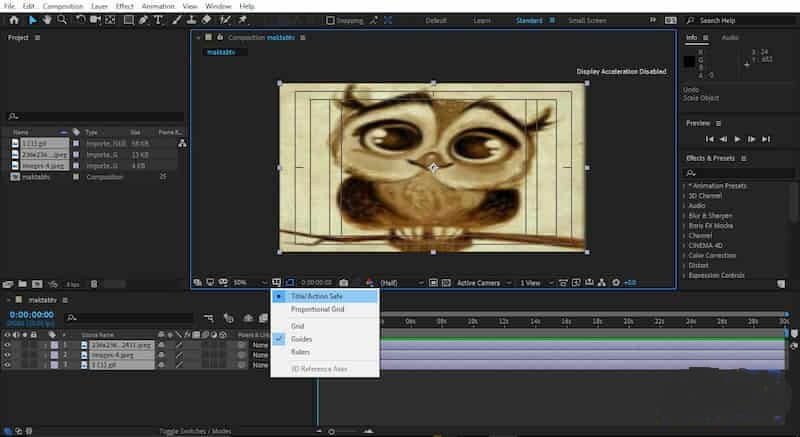Image resolution: width=800 pixels, height=437 pixels.
Task: Choose Proportional Grid from the popup menu
Action: [x=317, y=310]
